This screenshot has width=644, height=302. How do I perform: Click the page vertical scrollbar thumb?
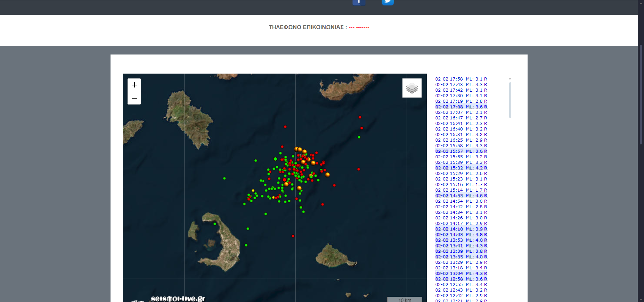coord(641,94)
